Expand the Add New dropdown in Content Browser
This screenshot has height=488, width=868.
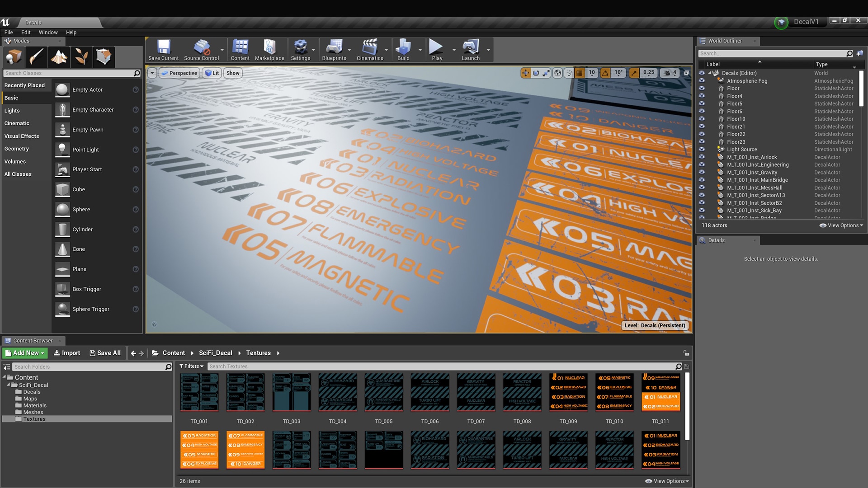click(24, 353)
